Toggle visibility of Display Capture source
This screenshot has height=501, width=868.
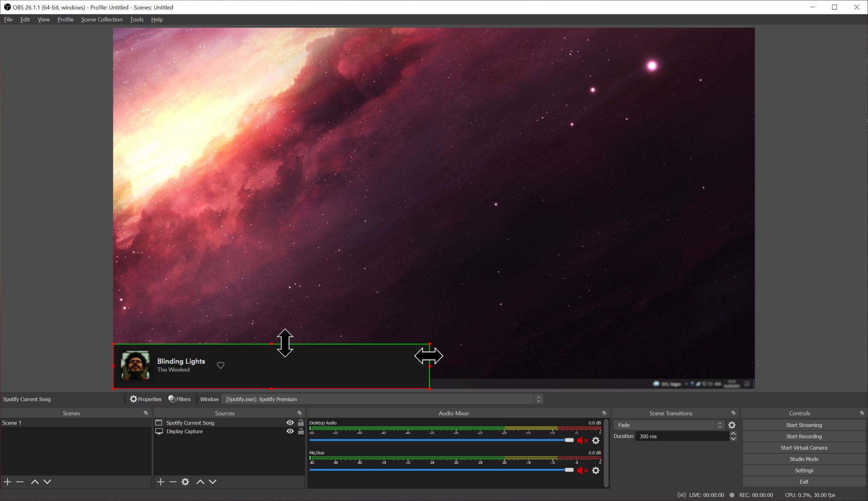click(x=290, y=431)
